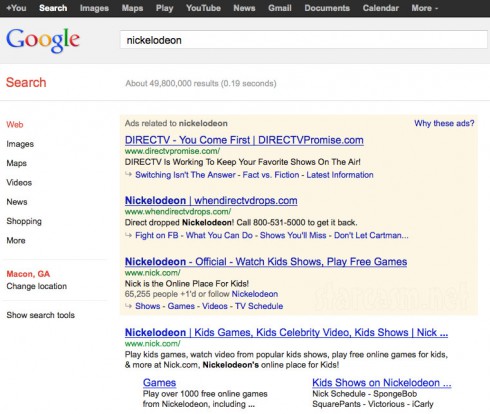The height and width of the screenshot is (414, 490).
Task: Expand More search categories in sidebar
Action: point(16,240)
